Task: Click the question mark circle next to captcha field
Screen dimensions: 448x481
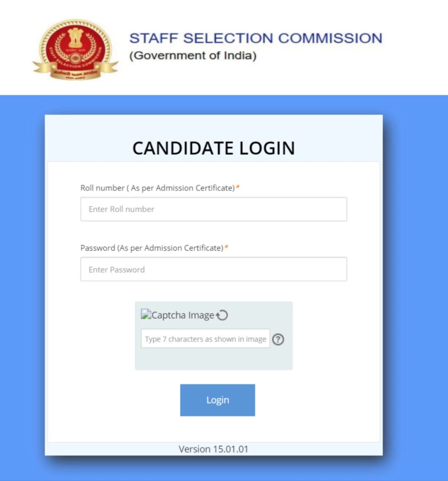Action: tap(278, 339)
